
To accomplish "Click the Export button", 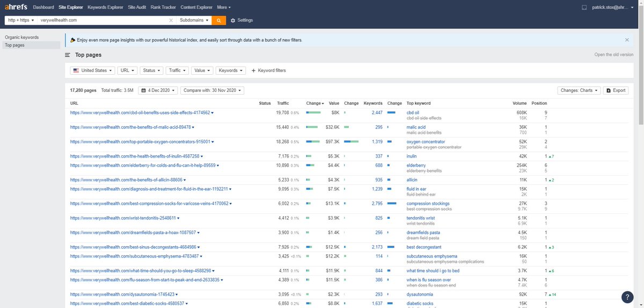I will click(616, 90).
